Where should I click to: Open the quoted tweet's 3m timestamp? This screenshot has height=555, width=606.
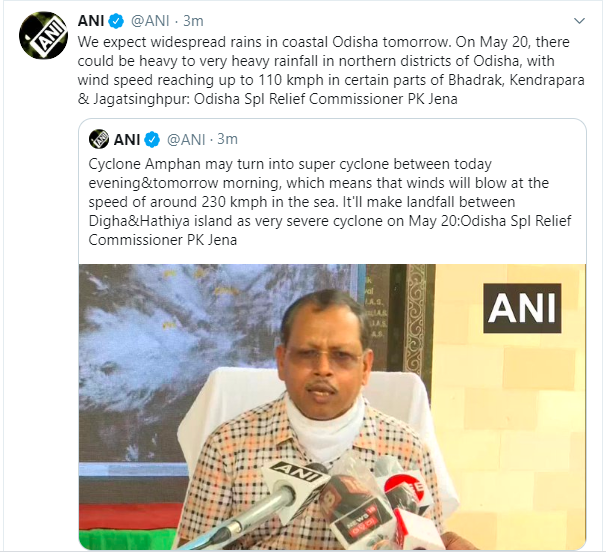[x=228, y=139]
